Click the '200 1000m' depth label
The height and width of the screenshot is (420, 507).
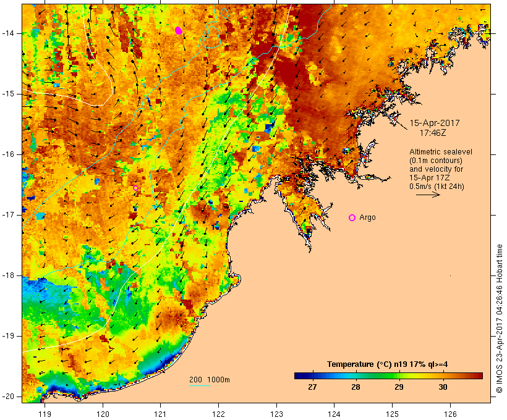tap(210, 380)
